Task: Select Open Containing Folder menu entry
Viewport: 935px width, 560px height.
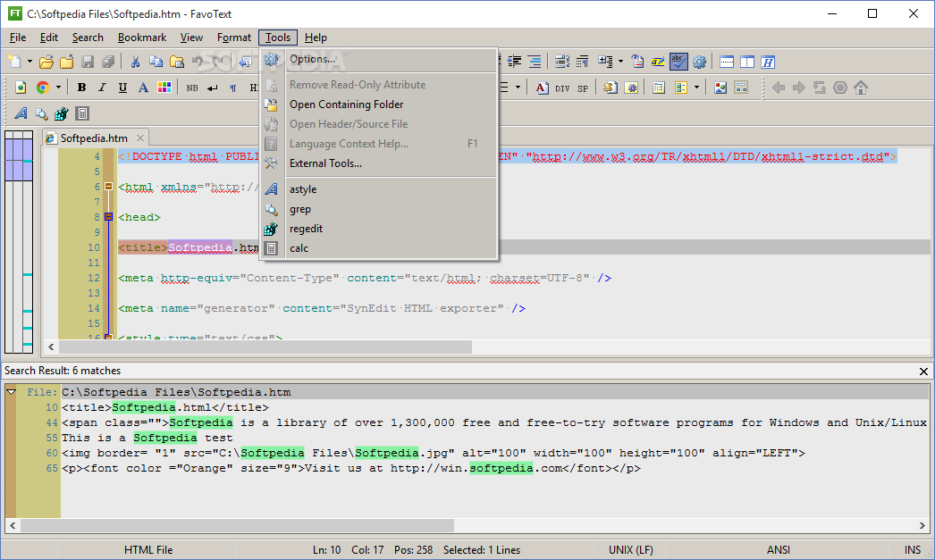Action: click(379, 104)
